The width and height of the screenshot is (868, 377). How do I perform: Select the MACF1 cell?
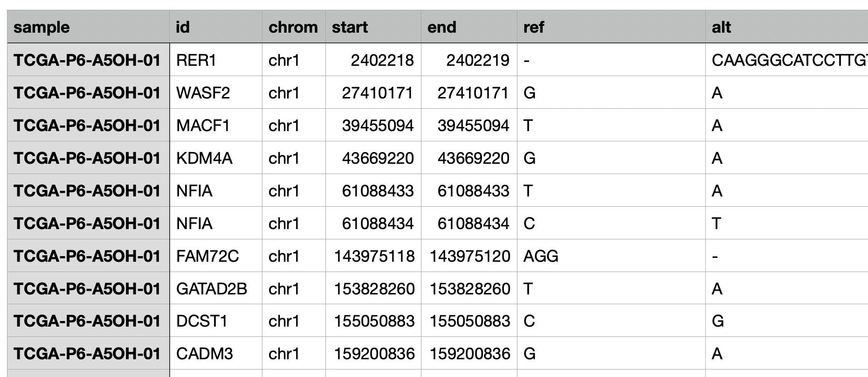click(216, 126)
